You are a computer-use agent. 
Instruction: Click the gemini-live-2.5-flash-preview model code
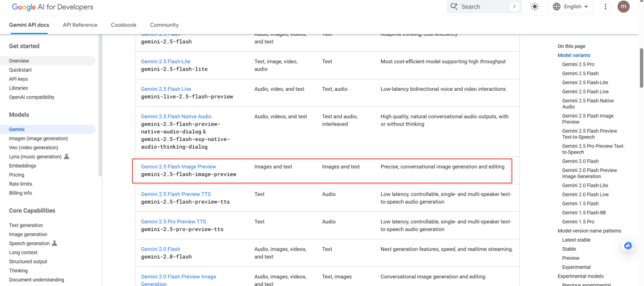tap(187, 97)
